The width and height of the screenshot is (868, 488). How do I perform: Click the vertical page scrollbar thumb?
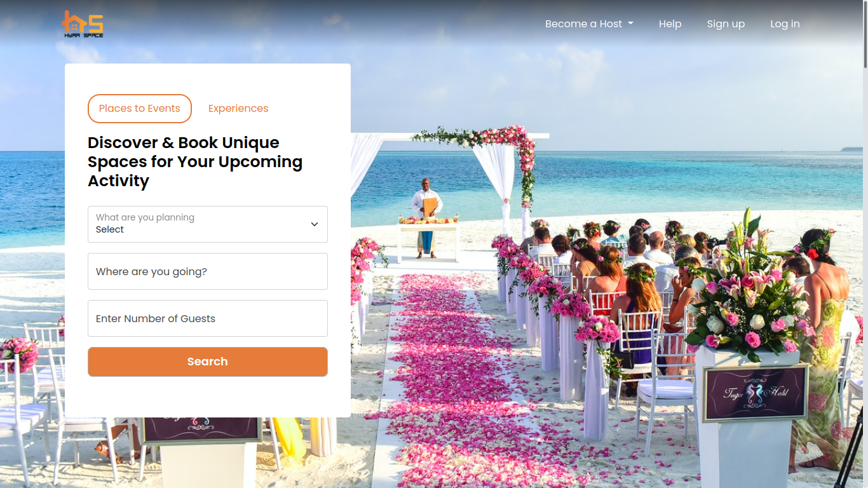pos(865,34)
